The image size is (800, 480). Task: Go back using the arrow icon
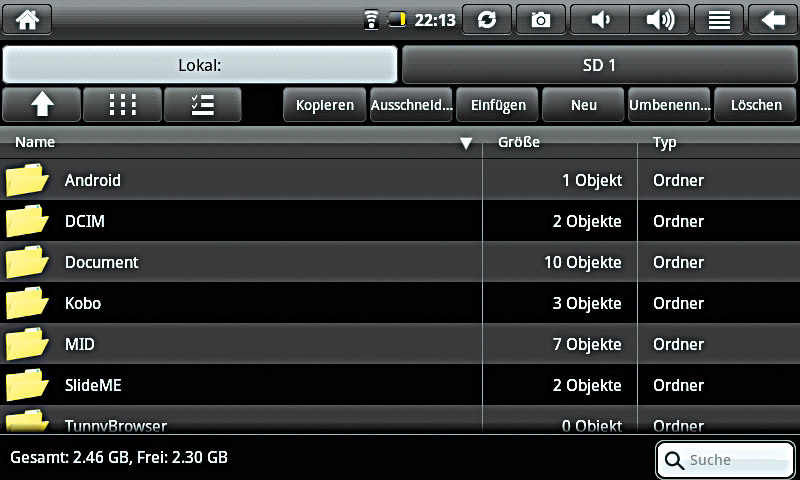773,19
